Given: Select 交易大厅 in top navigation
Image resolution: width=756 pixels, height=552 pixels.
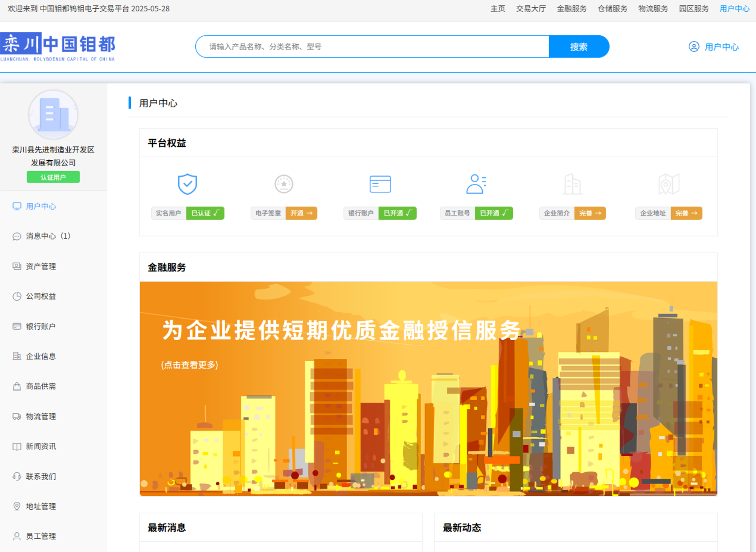Looking at the screenshot, I should [531, 9].
